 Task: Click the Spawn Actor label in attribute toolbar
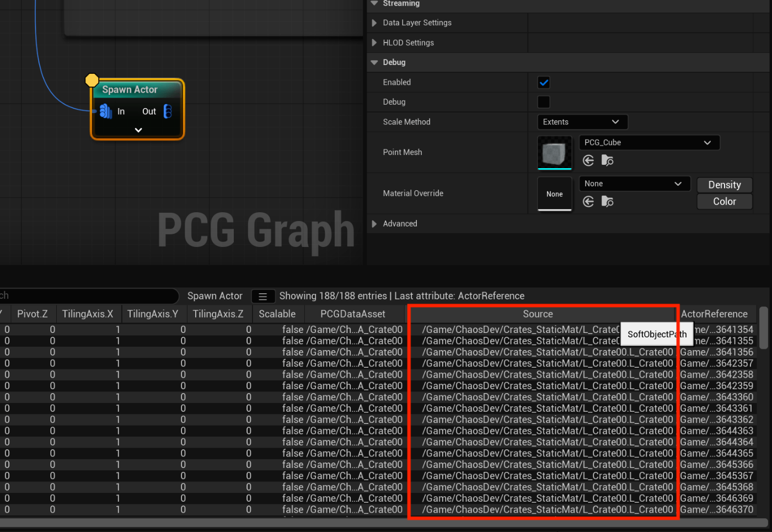pyautogui.click(x=215, y=296)
